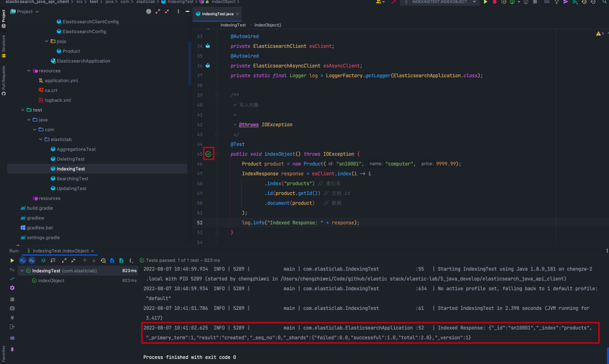Collapse the java folder under test

click(29, 120)
